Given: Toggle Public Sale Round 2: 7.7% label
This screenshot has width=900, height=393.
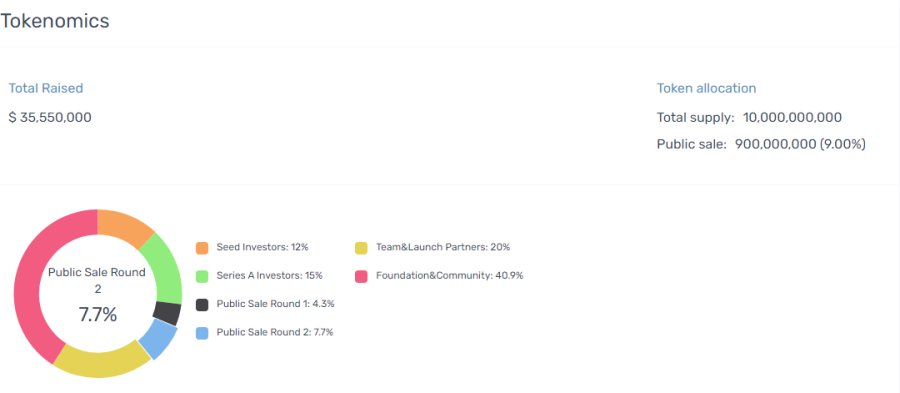Looking at the screenshot, I should coord(274,332).
